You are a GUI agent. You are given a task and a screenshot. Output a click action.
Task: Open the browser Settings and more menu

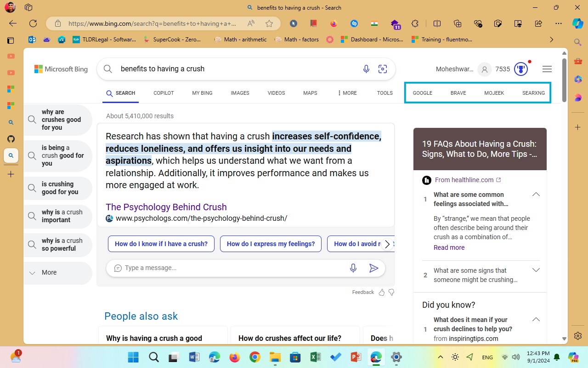pos(559,23)
